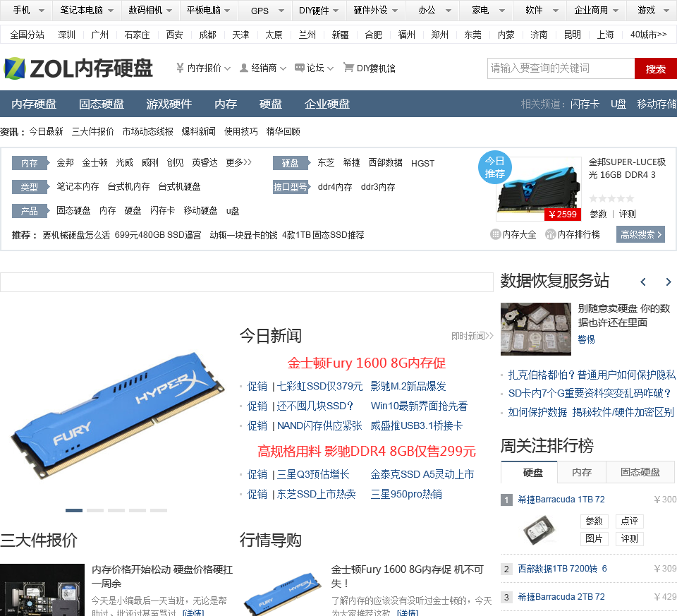Go to previous data recovery slide
Screen dimensions: 677x616
click(643, 282)
